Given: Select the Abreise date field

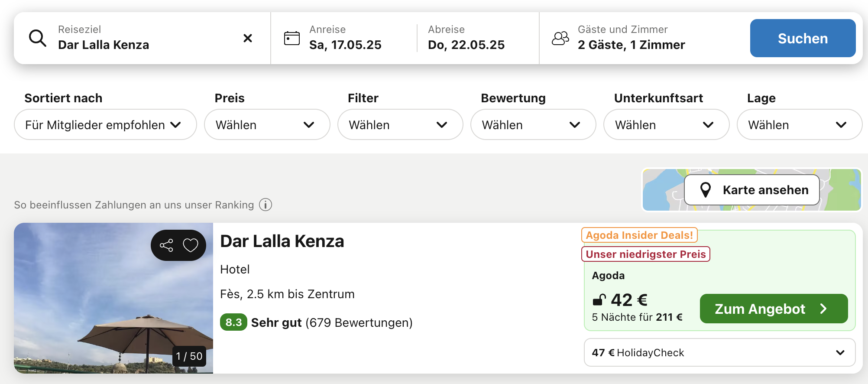Looking at the screenshot, I should [466, 38].
